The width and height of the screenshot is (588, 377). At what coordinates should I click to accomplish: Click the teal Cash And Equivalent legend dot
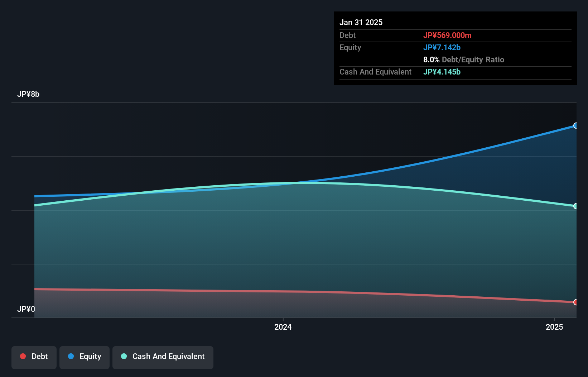(x=124, y=356)
